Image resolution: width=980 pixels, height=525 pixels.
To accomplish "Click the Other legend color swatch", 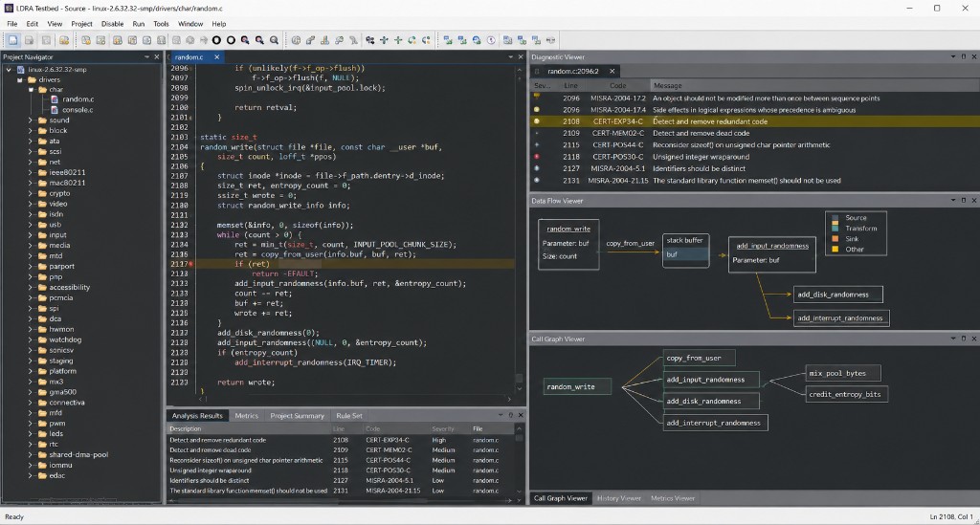I will coord(835,249).
